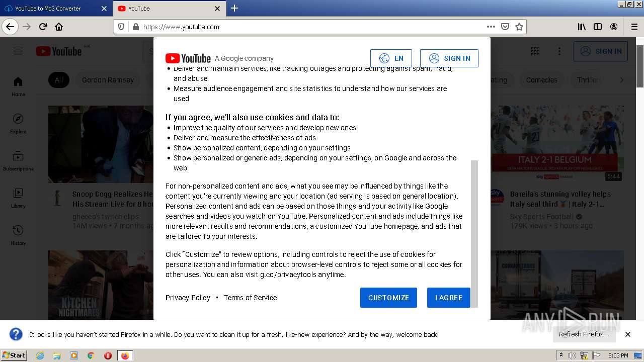Open Opera from the taskbar
This screenshot has height=362, width=644.
[108, 355]
